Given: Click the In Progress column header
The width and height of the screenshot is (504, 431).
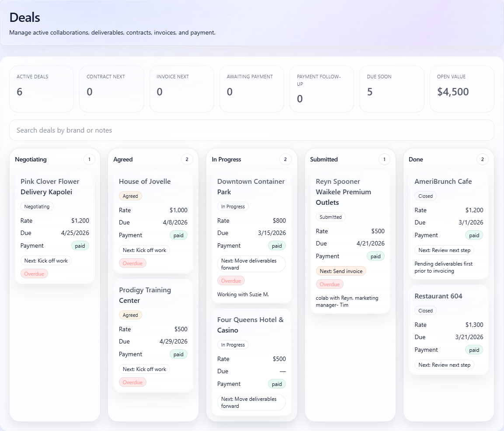Looking at the screenshot, I should pyautogui.click(x=226, y=159).
